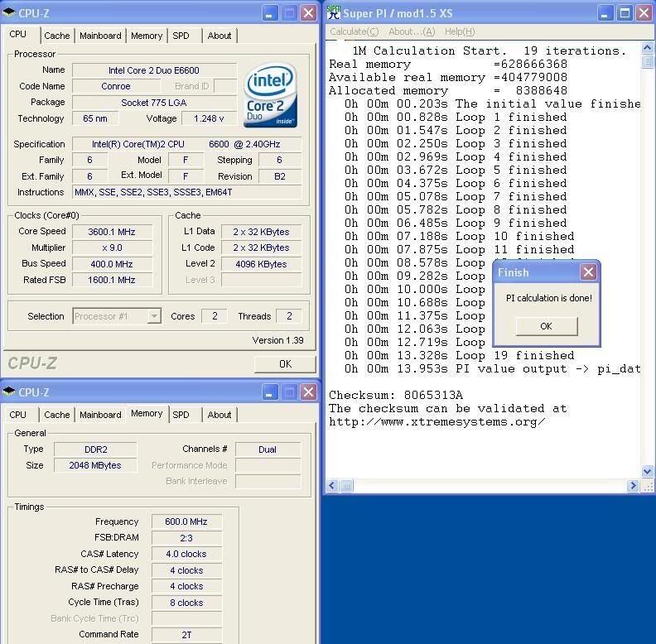
Task: Click the memory Frequency value 600.0 MHz
Action: [186, 521]
